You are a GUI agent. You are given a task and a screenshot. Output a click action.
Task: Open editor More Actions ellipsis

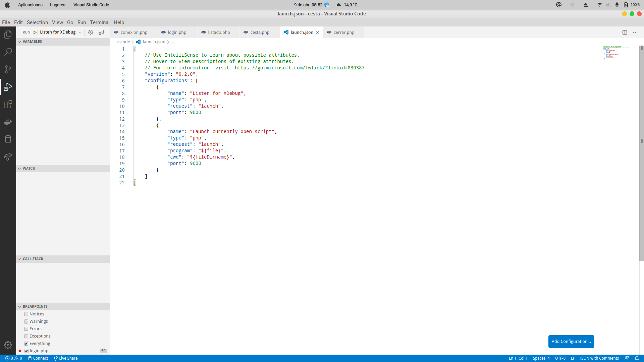click(635, 33)
